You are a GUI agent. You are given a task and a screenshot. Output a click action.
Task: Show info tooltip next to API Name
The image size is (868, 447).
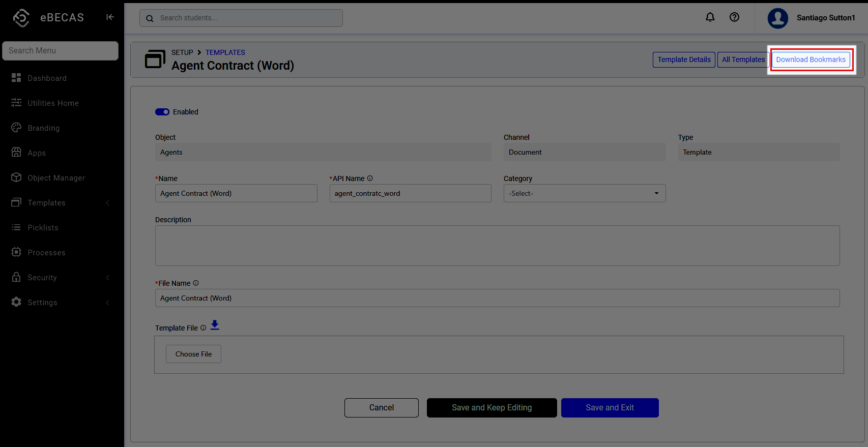(370, 178)
